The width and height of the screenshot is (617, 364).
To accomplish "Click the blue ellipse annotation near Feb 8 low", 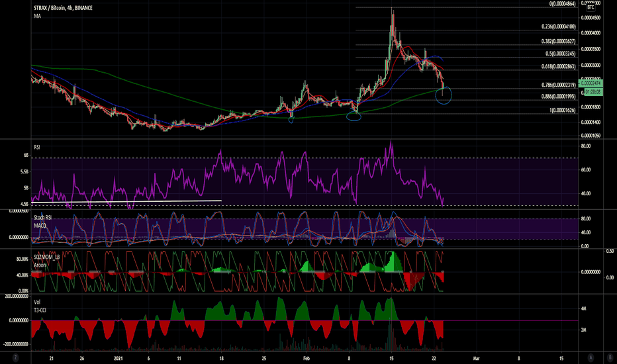I will pyautogui.click(x=354, y=116).
